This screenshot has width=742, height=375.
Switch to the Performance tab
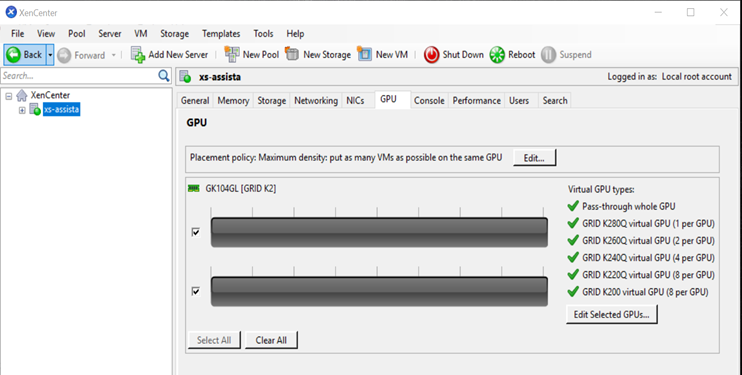477,100
